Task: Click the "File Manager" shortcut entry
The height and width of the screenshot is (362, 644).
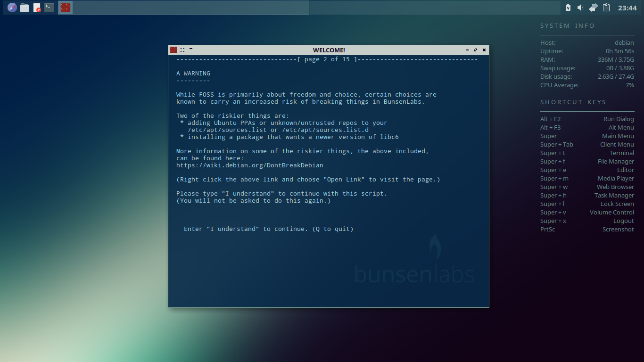Action: pyautogui.click(x=616, y=162)
